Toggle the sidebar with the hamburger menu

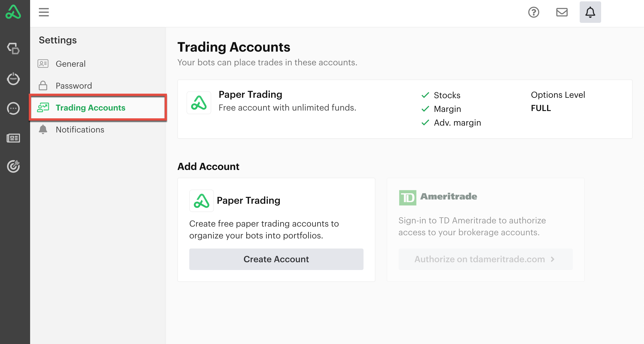(44, 12)
